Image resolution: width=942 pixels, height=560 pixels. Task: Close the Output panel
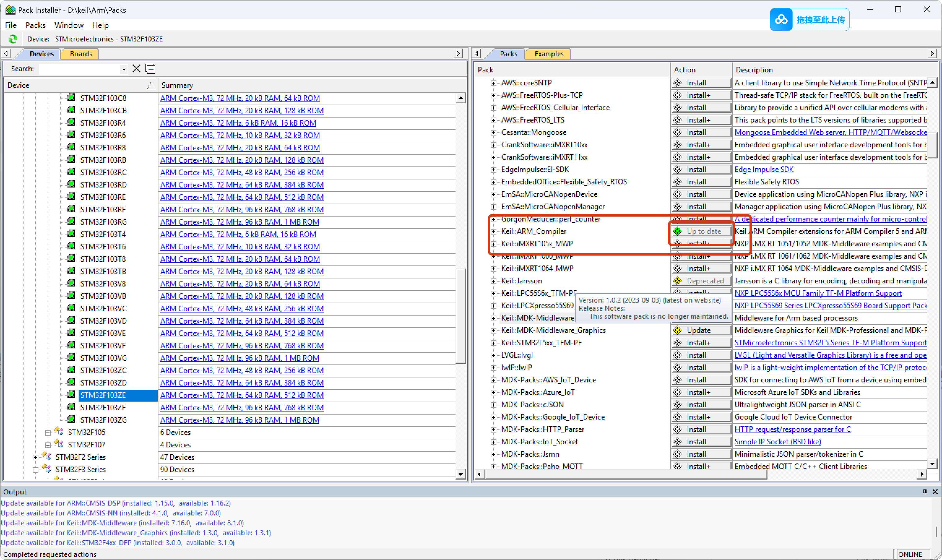pyautogui.click(x=935, y=491)
